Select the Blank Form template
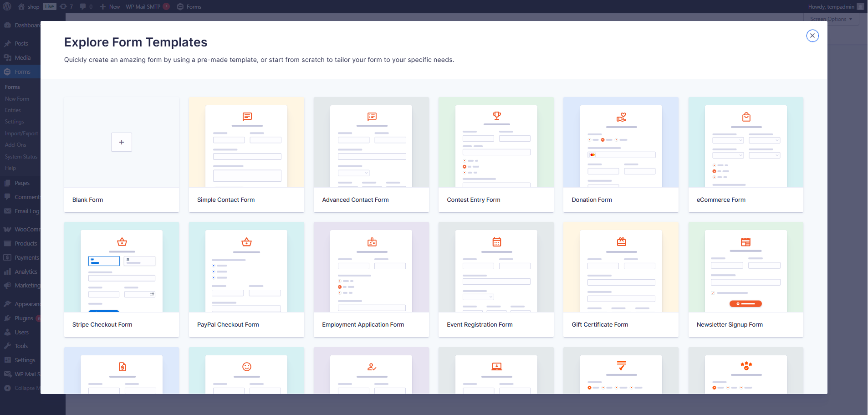 122,154
